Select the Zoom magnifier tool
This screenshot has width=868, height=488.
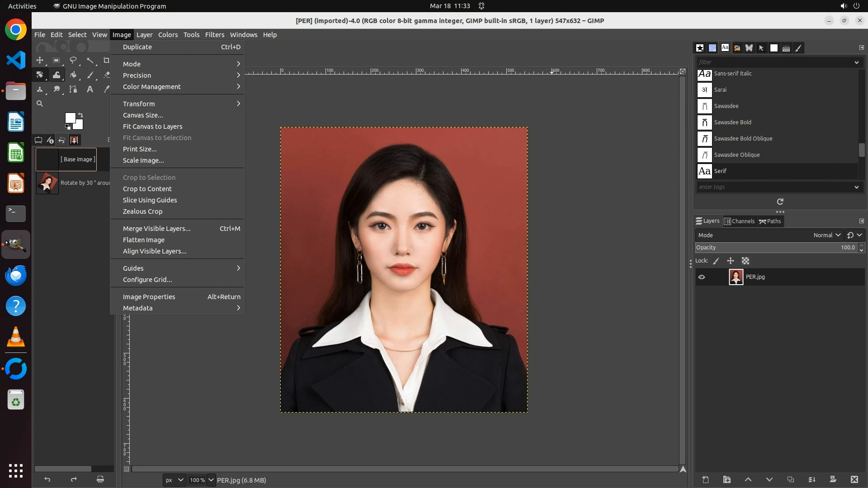click(x=40, y=103)
